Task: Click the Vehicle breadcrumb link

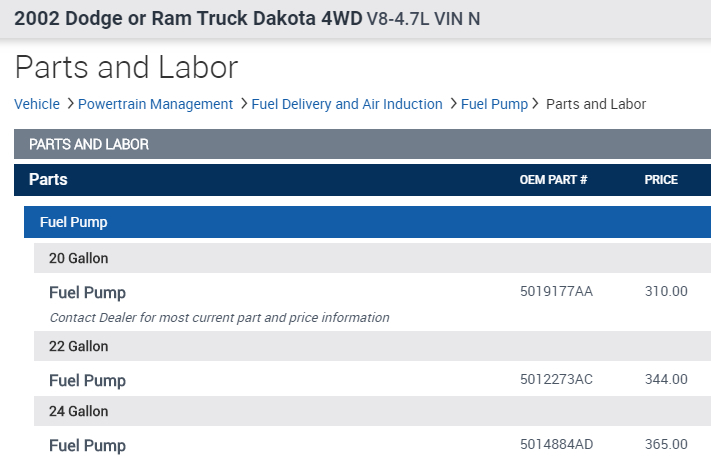Action: pyautogui.click(x=37, y=104)
